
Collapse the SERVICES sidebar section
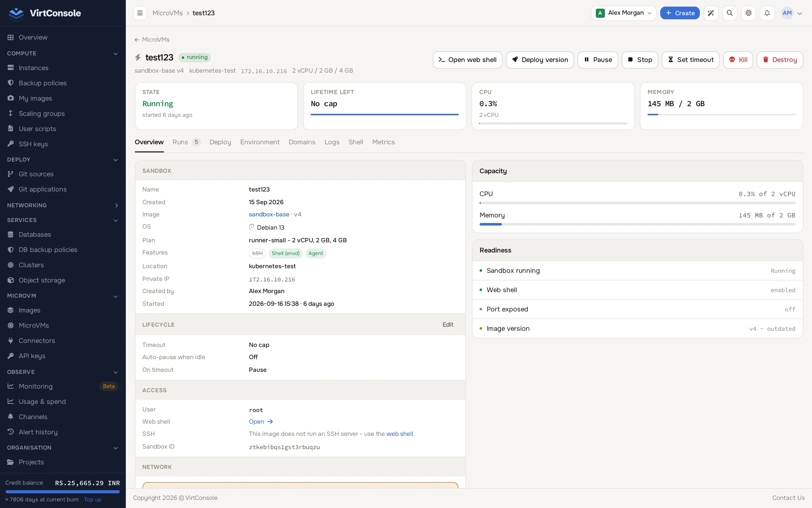pos(62,220)
